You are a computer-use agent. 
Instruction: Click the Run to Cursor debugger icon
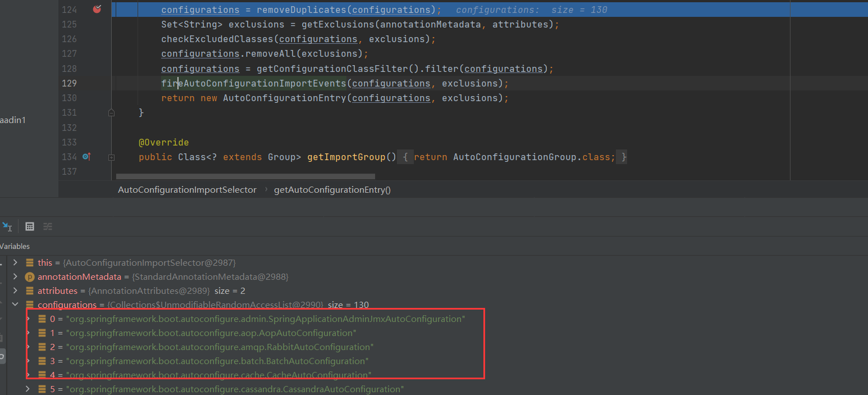[x=7, y=226]
